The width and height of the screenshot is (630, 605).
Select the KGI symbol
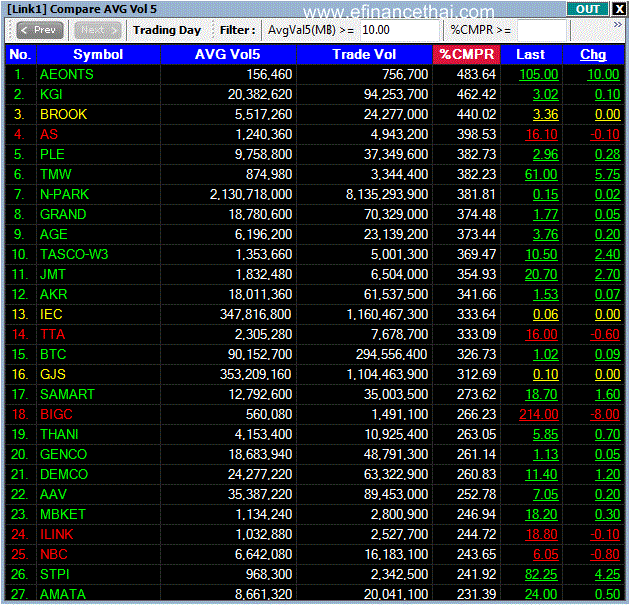[51, 94]
